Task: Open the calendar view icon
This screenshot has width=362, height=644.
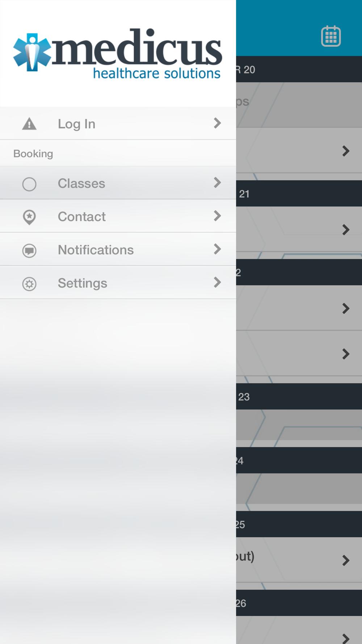Action: [331, 36]
